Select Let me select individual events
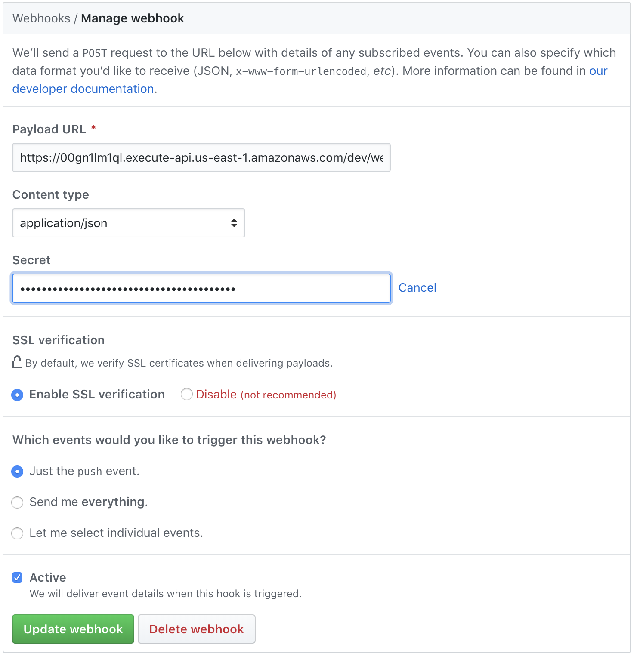 tap(17, 533)
